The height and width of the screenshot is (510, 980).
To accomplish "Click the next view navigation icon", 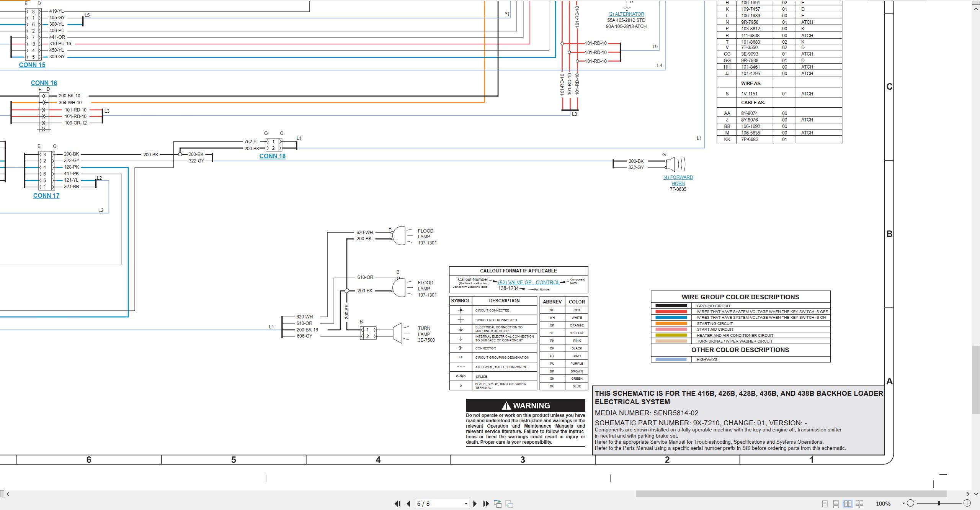I will coord(509,503).
